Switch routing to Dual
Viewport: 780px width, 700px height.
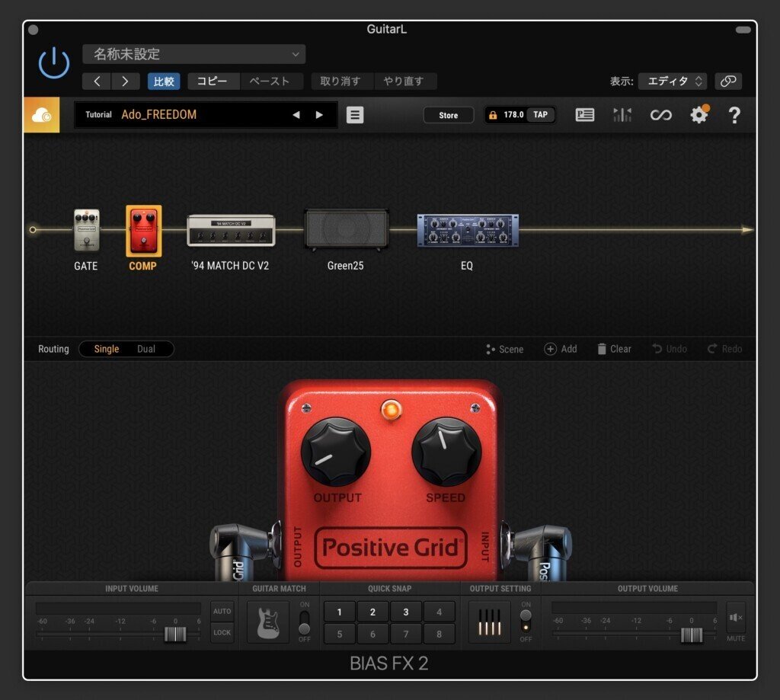coord(146,349)
